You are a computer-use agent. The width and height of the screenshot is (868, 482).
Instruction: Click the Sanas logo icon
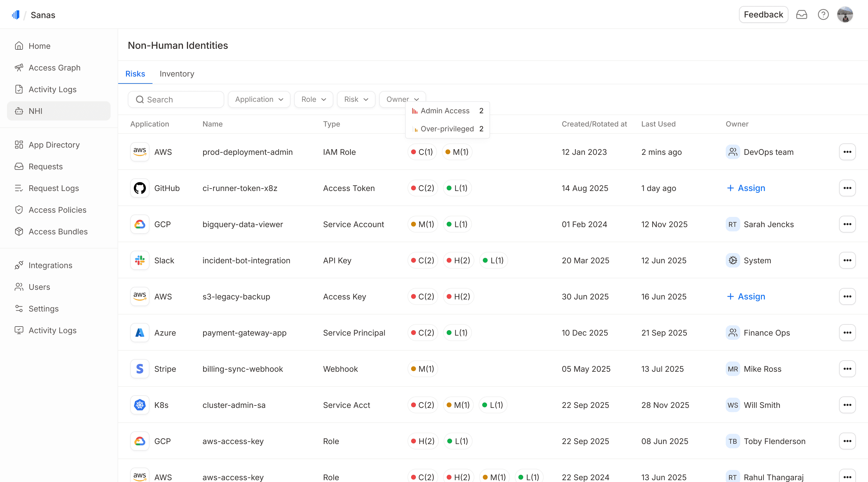pos(16,15)
